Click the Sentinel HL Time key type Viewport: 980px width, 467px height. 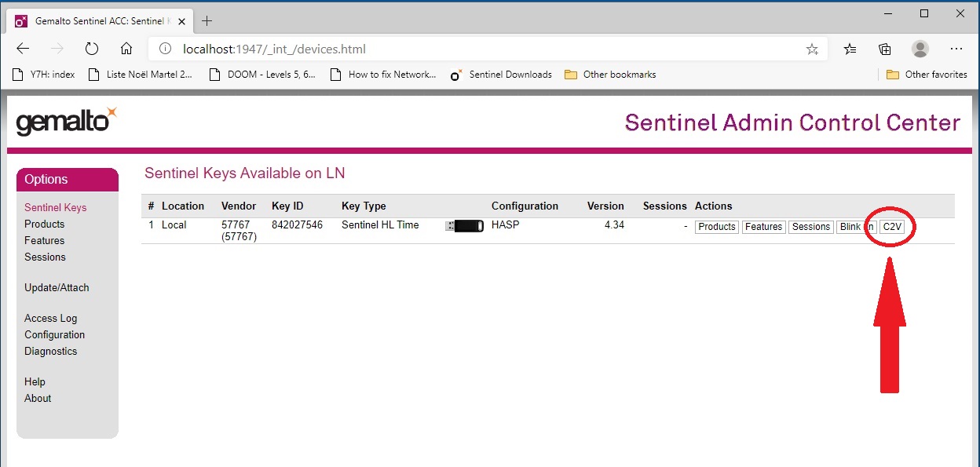coord(380,225)
